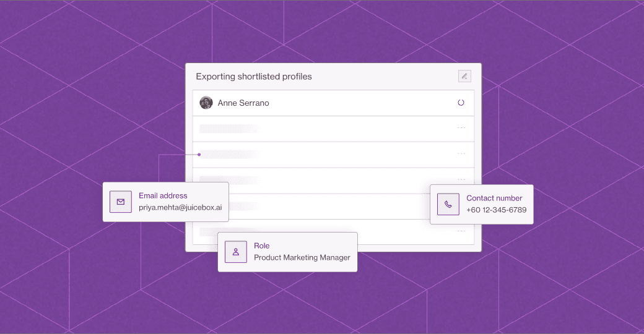Screen dimensions: 644x334
Task: Click the envelope icon on the email card
Action: click(121, 202)
